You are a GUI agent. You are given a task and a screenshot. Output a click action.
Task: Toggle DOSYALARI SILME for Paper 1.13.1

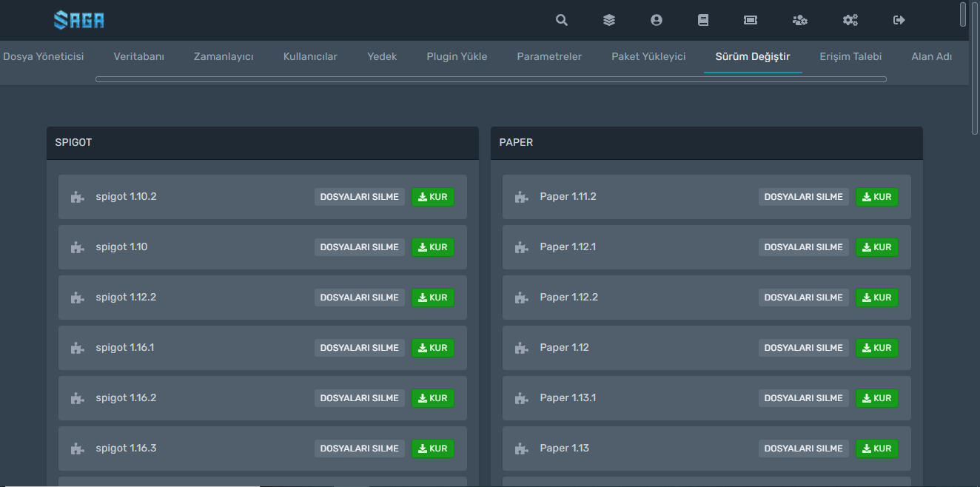(804, 398)
